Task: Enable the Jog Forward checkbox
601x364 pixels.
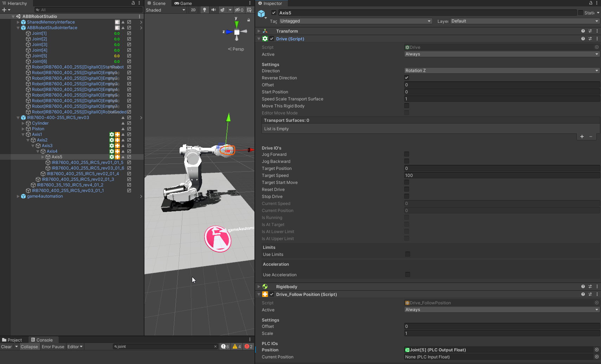Action: tap(407, 154)
